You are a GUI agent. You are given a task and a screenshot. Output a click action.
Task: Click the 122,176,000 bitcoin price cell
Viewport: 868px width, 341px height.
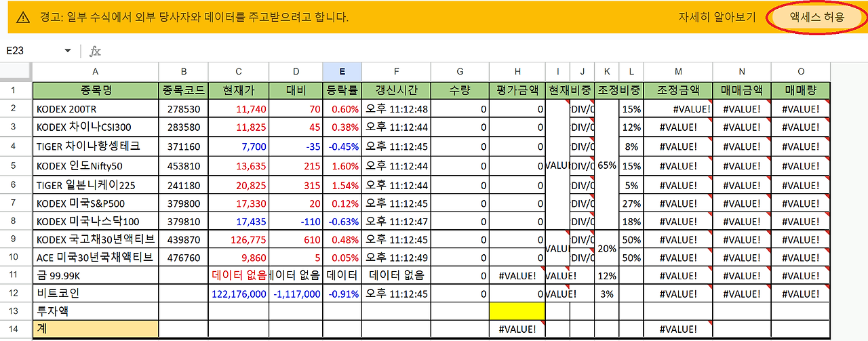tap(239, 294)
